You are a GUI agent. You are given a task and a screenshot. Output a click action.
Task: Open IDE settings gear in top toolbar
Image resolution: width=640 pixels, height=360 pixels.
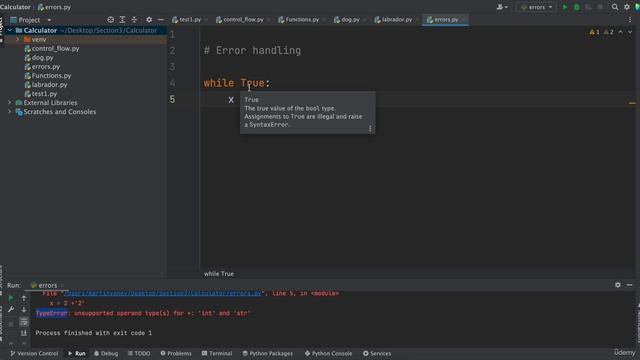pyautogui.click(x=627, y=7)
